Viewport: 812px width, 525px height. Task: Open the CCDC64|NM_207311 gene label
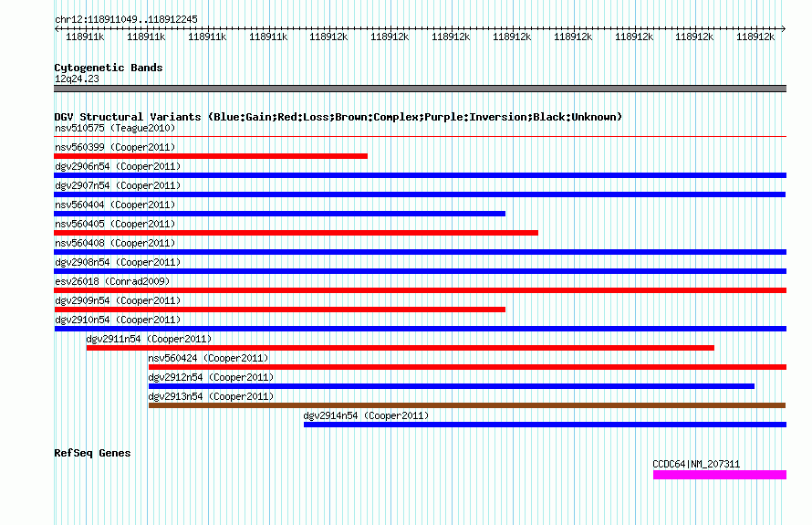pyautogui.click(x=696, y=464)
